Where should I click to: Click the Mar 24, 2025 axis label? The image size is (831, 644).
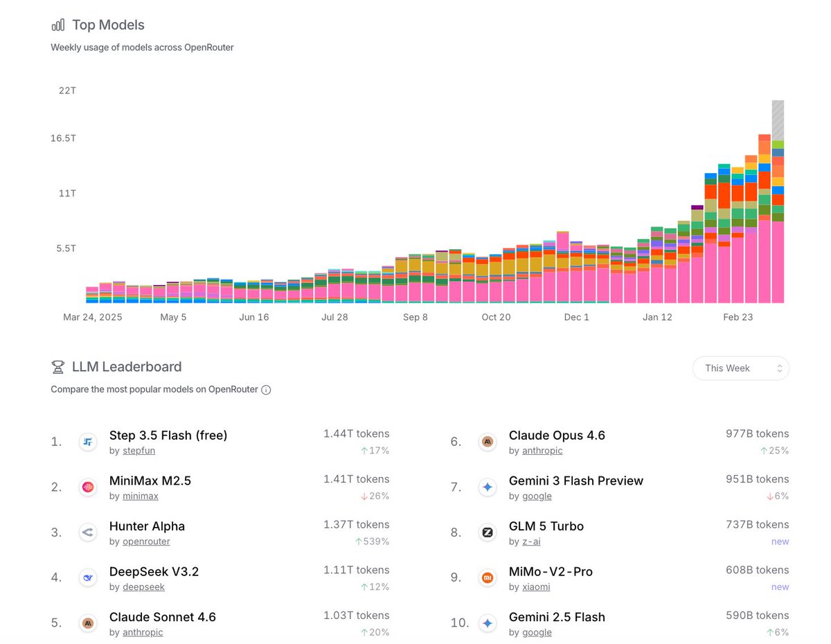pos(93,317)
